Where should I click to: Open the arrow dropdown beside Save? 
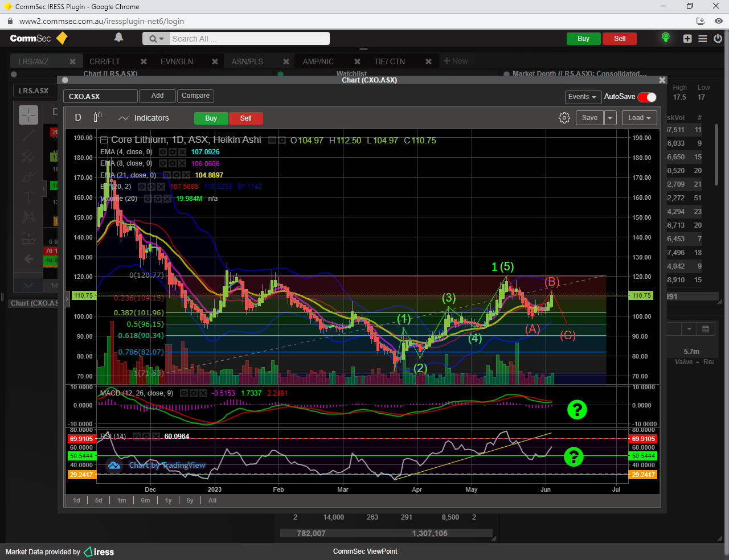610,118
